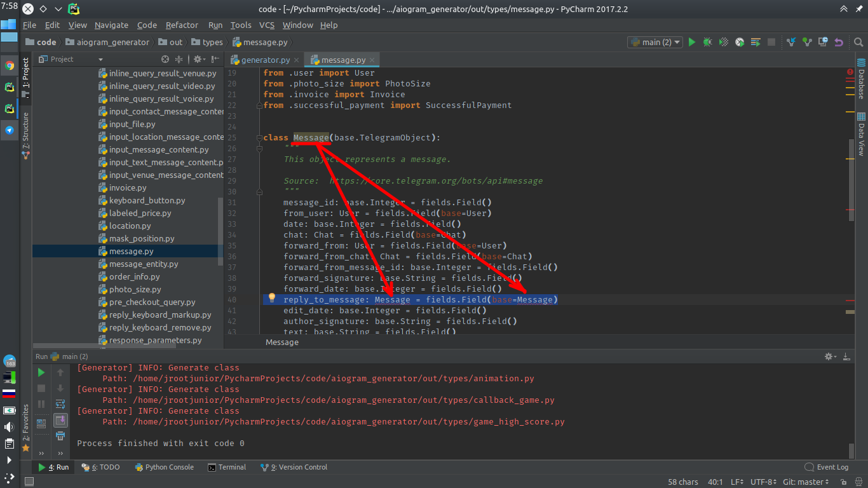Image resolution: width=868 pixels, height=488 pixels.
Task: Open Run panel gear settings
Action: pos(830,356)
